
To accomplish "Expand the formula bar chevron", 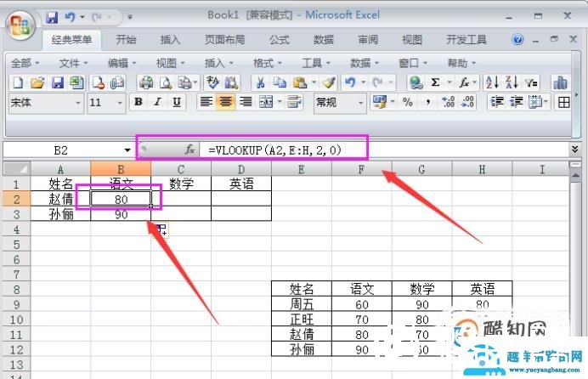I will [x=575, y=150].
